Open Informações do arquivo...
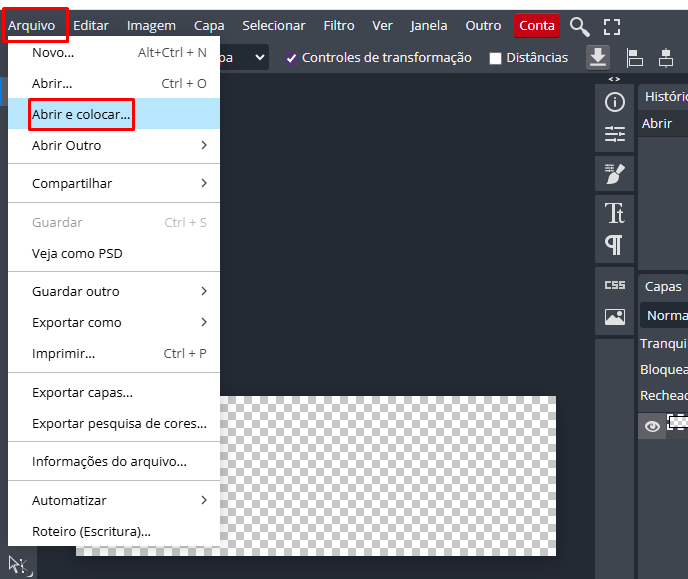Viewport: 688px width, 579px height. [x=114, y=461]
